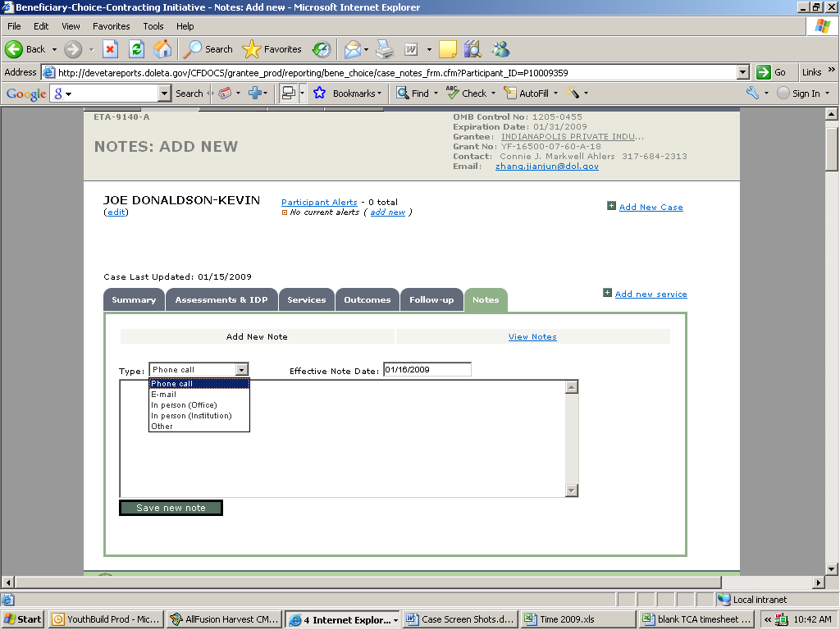Click plus icon beside Add new service
This screenshot has height=630, width=840.
pyautogui.click(x=607, y=293)
